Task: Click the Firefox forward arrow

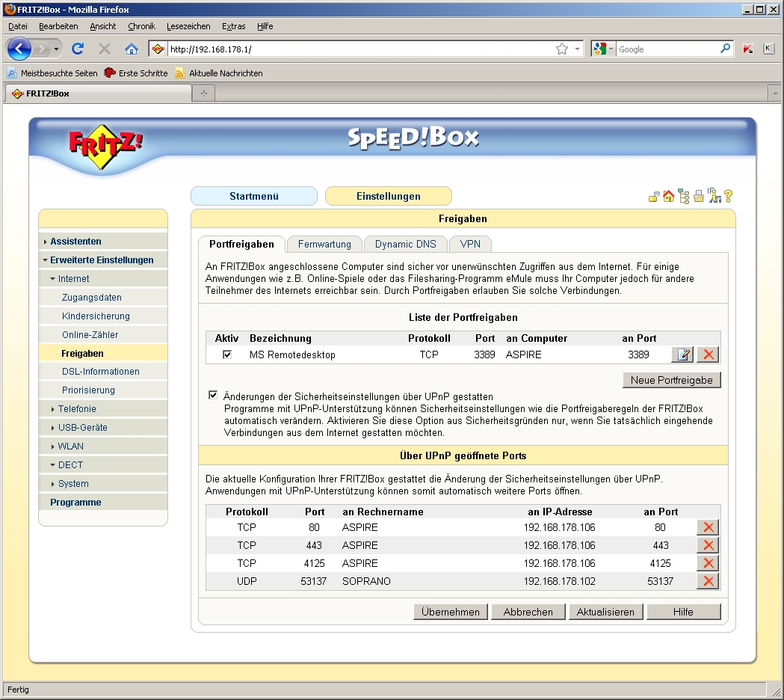Action: coord(42,49)
